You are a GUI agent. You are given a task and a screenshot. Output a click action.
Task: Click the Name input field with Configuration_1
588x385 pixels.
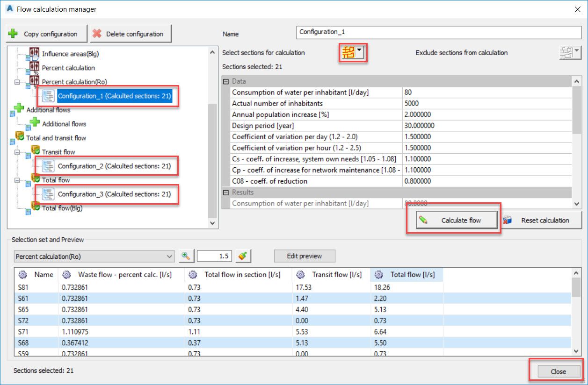coord(439,32)
